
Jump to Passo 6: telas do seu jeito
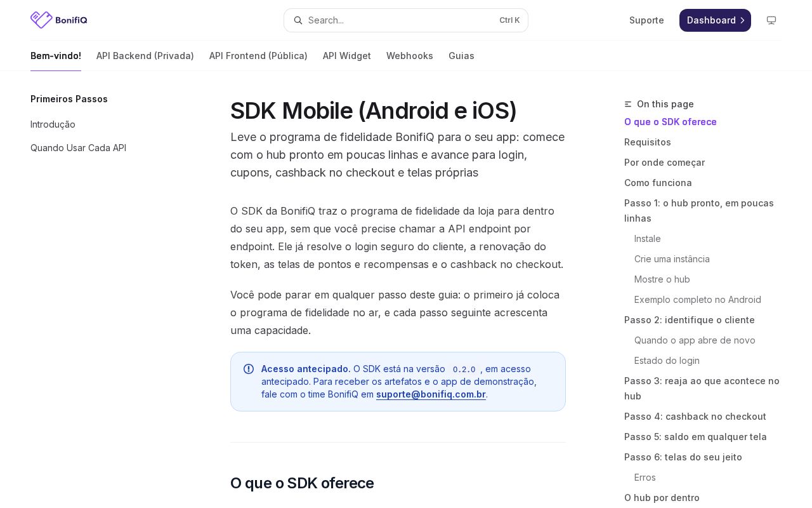(683, 457)
